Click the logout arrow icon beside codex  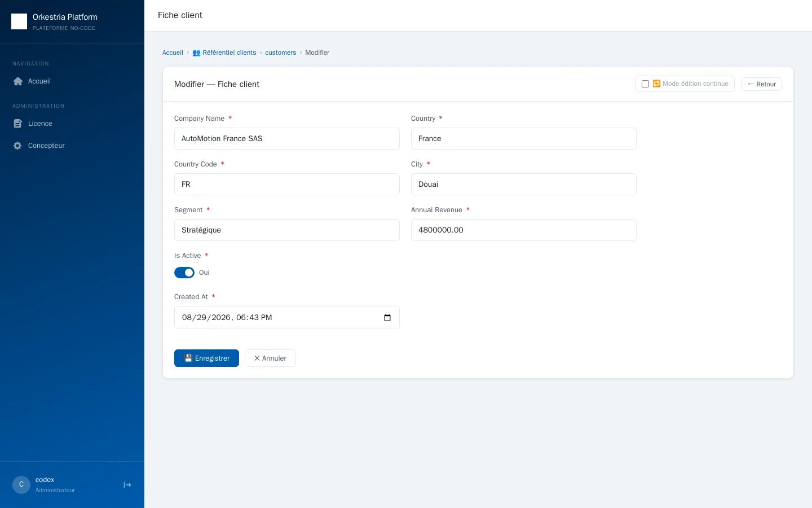tap(127, 485)
